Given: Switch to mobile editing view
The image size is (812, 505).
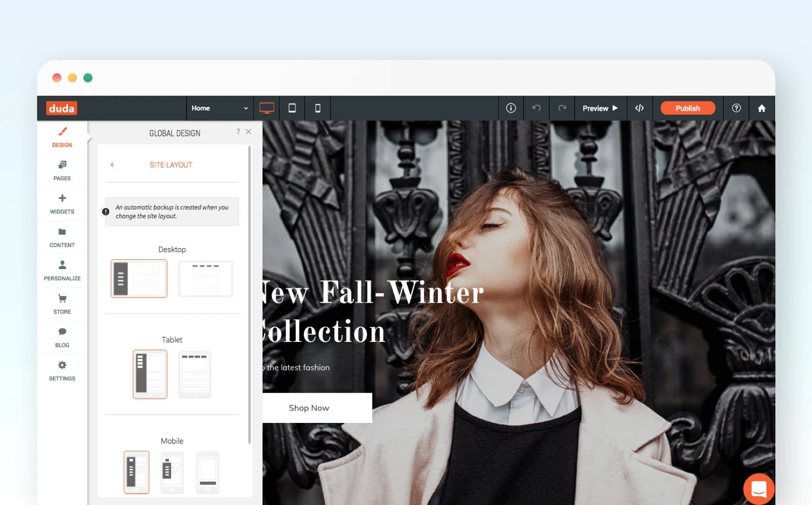Looking at the screenshot, I should (318, 108).
